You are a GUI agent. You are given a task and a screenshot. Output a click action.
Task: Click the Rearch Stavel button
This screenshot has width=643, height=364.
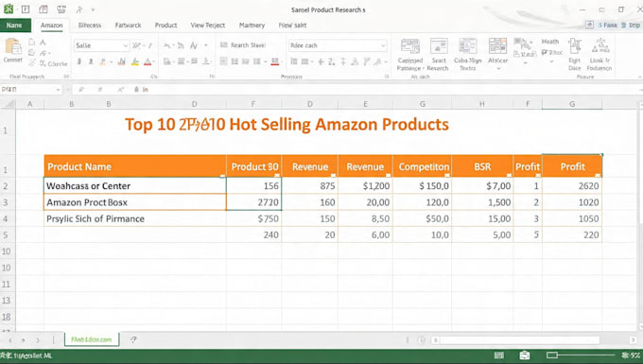click(243, 45)
